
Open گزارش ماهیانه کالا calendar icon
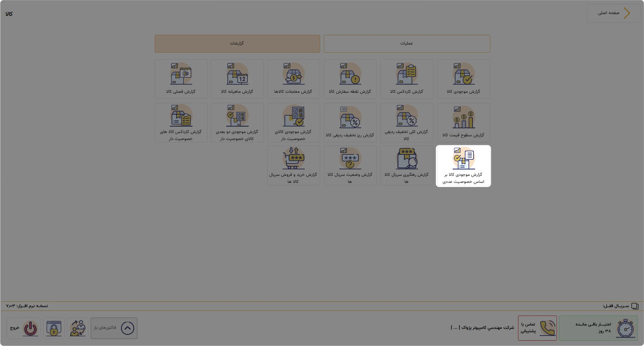click(237, 74)
